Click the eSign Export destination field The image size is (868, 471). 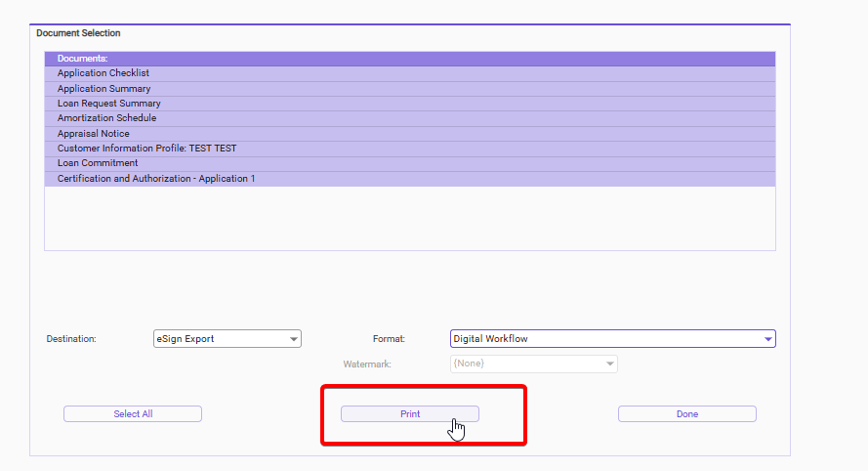pos(220,339)
